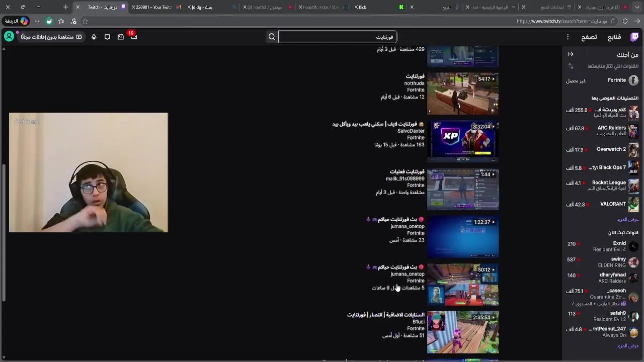Open the swimy ELDEN RING live channel
This screenshot has width=644, height=362.
[x=602, y=262]
